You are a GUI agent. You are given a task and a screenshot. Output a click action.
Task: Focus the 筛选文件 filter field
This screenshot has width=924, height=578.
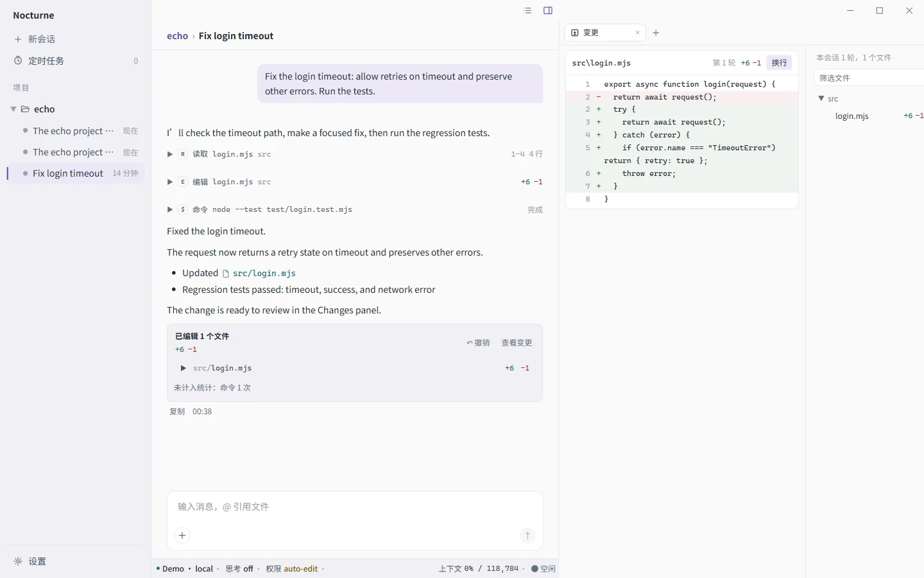click(x=869, y=78)
